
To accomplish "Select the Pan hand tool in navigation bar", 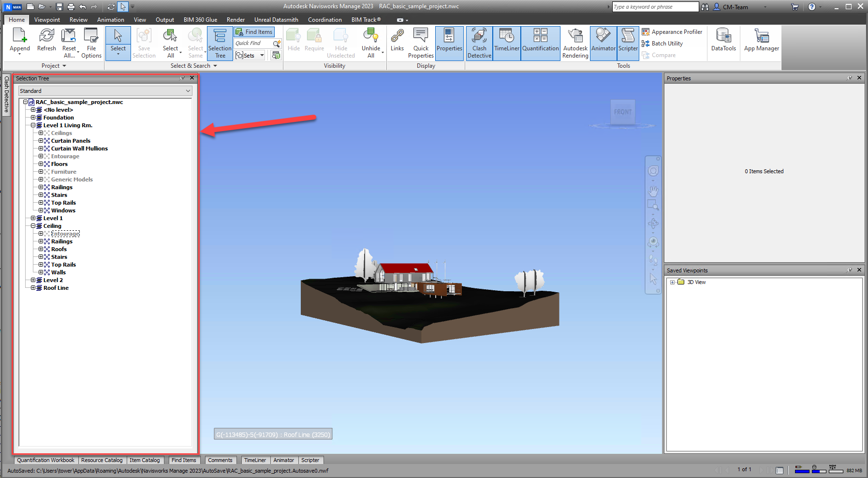I will (653, 191).
